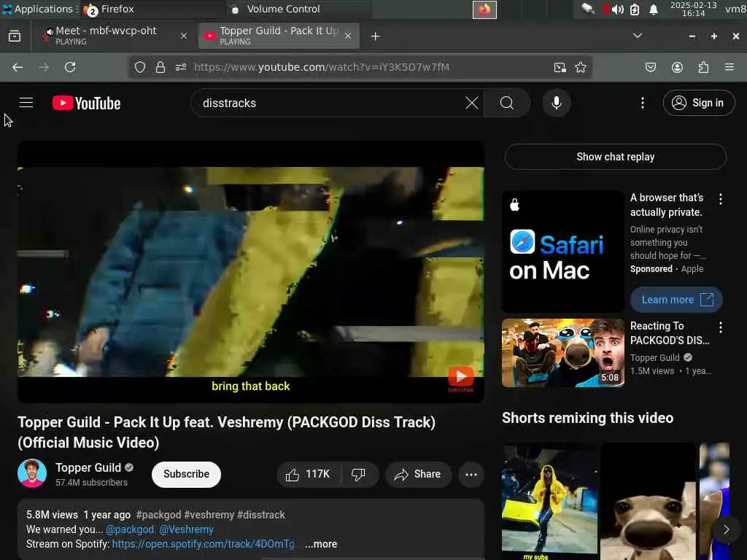Share the Topper Guild video
The width and height of the screenshot is (747, 560).
point(418,474)
